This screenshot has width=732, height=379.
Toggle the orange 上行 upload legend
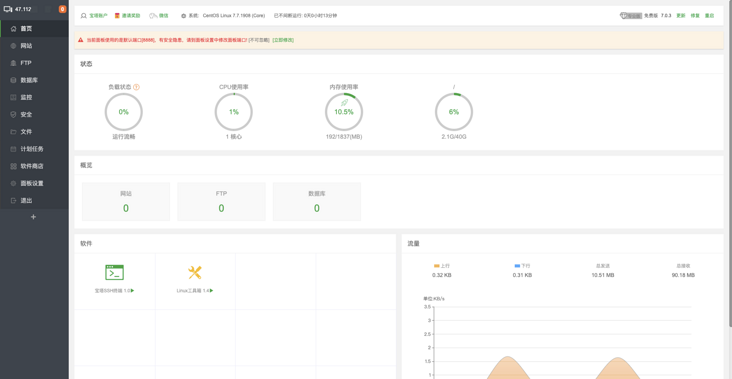point(441,266)
